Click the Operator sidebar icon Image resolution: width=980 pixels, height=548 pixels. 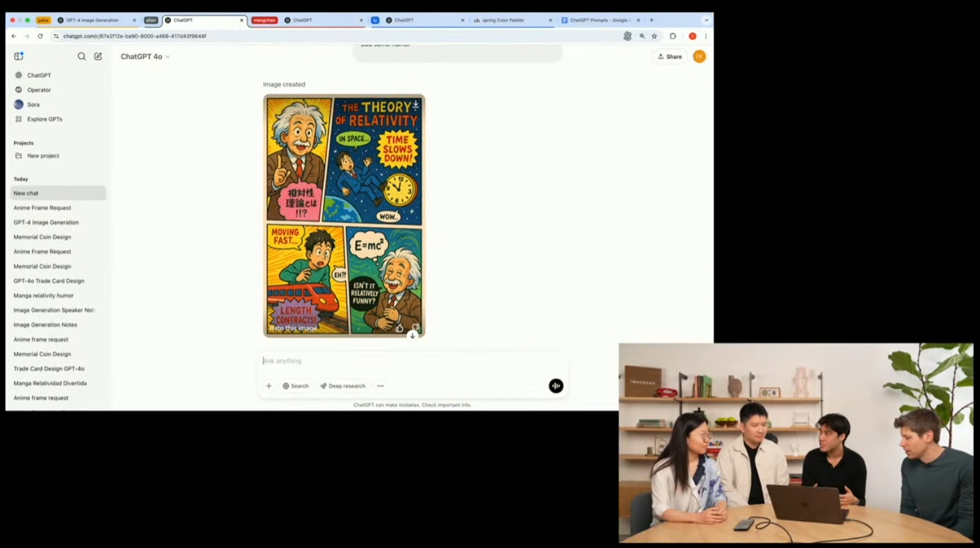19,90
